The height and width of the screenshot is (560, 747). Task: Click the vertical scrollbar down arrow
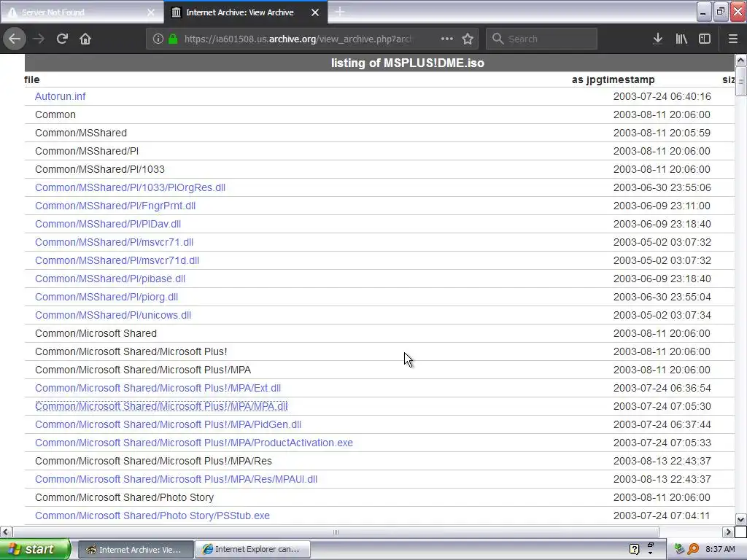pos(741,519)
